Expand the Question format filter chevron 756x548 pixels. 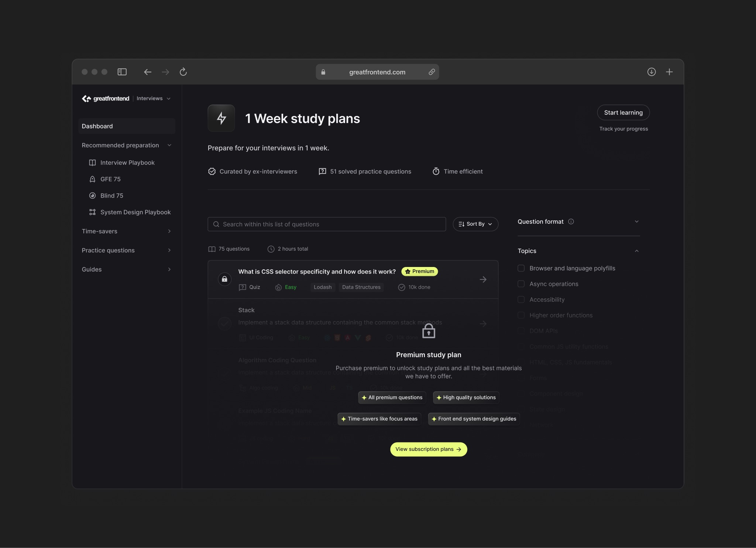[x=637, y=222]
